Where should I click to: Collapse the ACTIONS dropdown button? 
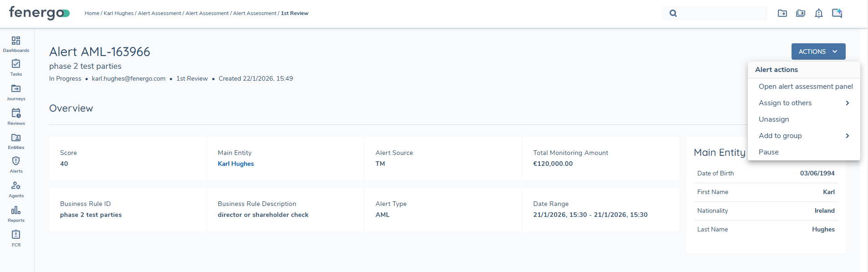tap(818, 51)
